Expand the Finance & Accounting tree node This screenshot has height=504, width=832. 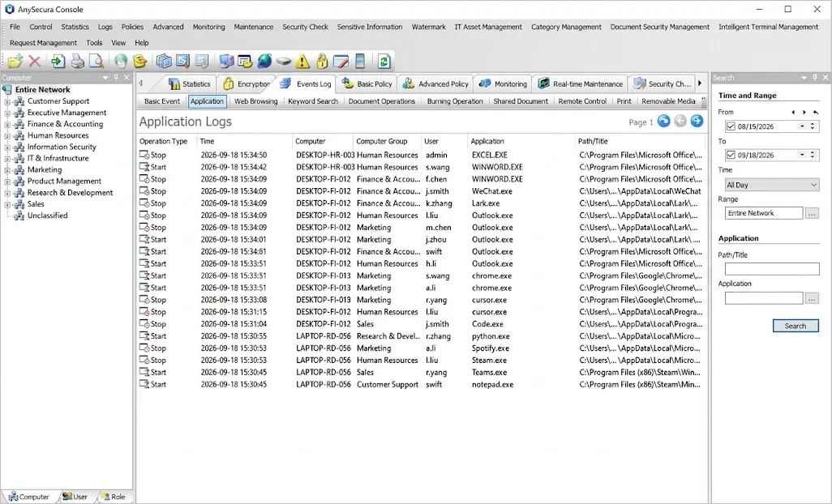coord(7,124)
